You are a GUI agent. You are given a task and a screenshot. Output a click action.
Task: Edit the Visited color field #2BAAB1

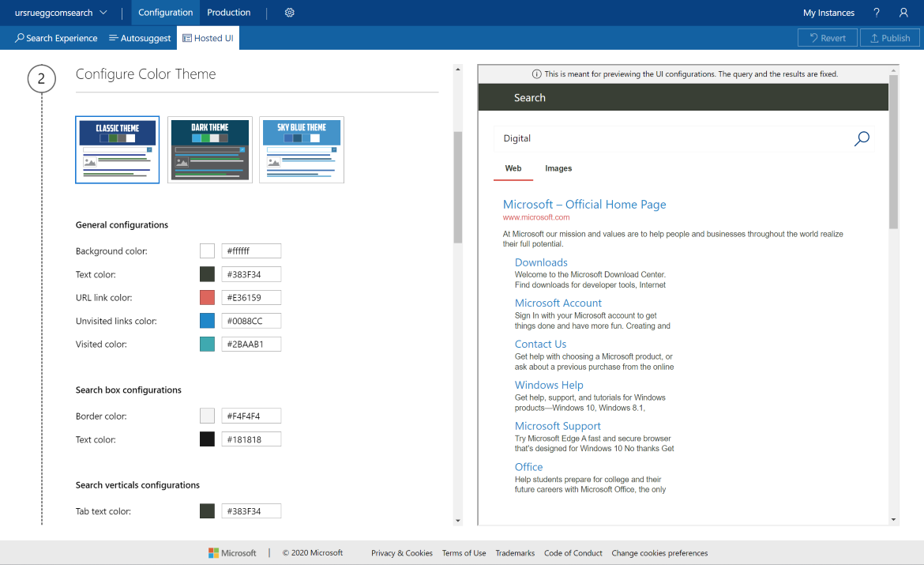251,345
